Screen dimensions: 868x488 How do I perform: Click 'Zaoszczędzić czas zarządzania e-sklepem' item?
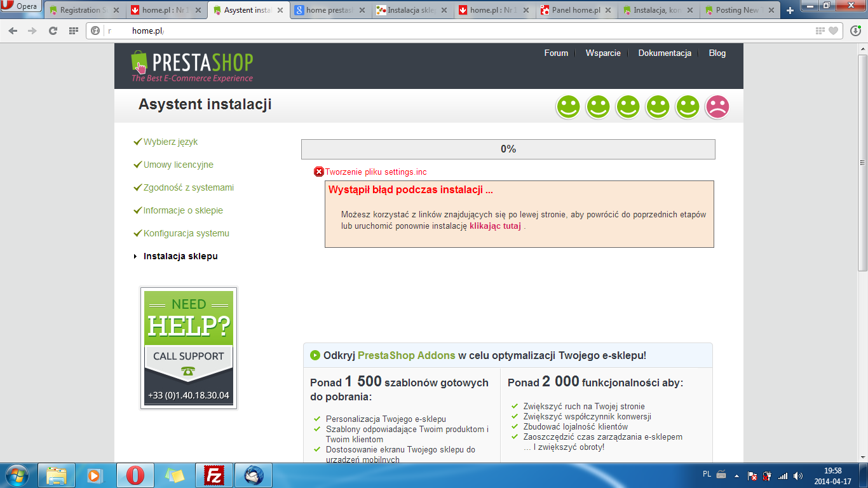coord(603,437)
